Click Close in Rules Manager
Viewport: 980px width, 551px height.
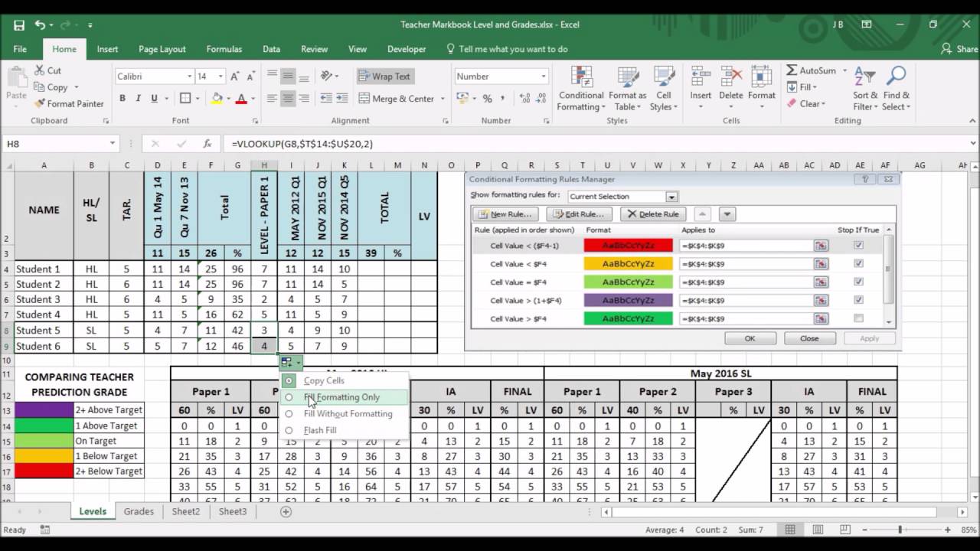[x=809, y=338]
